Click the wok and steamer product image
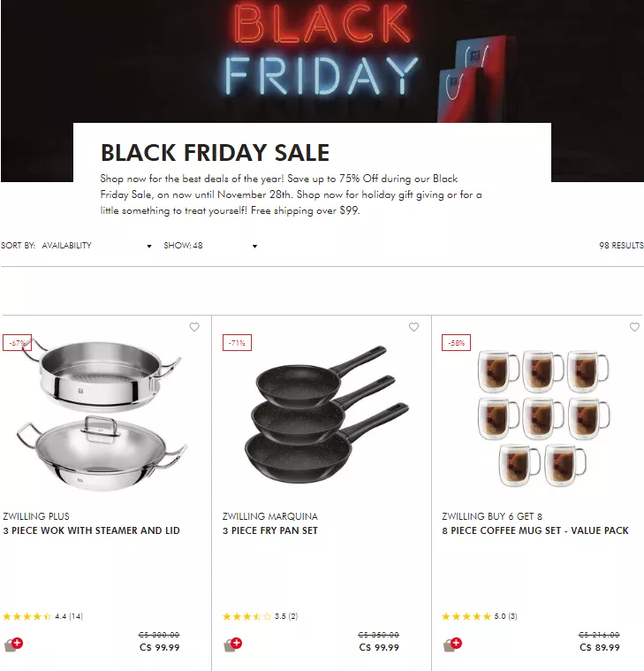The height and width of the screenshot is (671, 644). (102, 415)
